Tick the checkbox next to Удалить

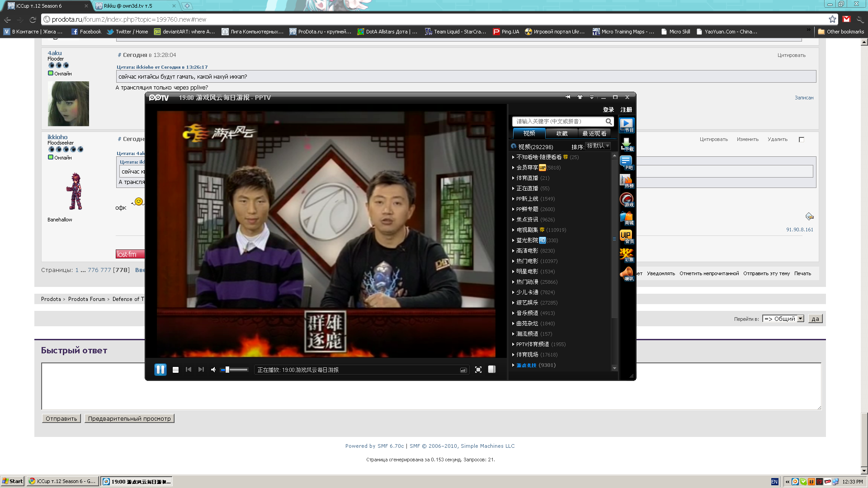[x=802, y=140]
